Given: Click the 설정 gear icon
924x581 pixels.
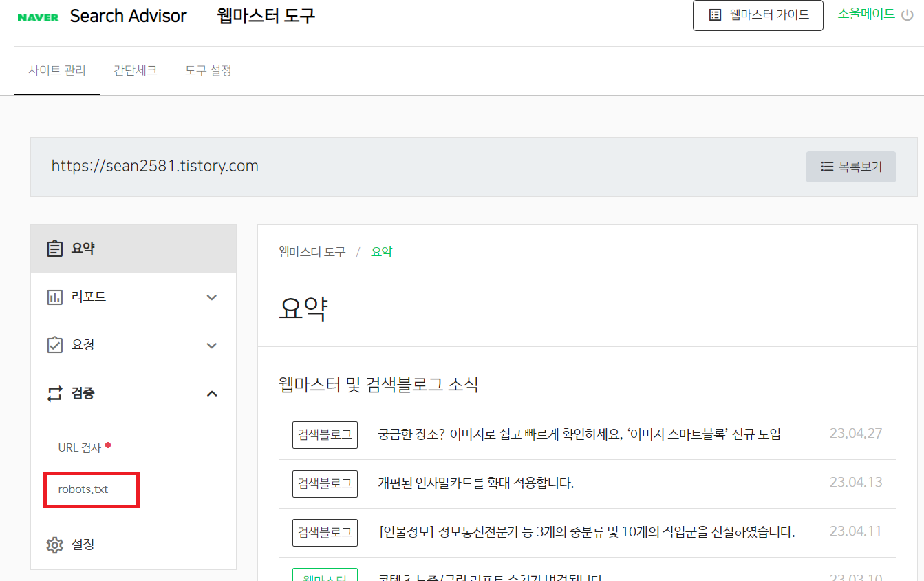Looking at the screenshot, I should [54, 545].
